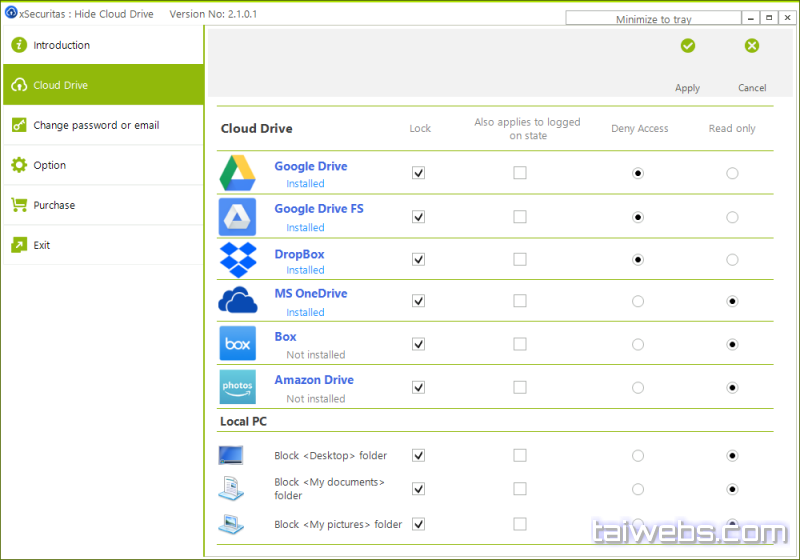Click the Amazon Drive photos icon

[238, 387]
